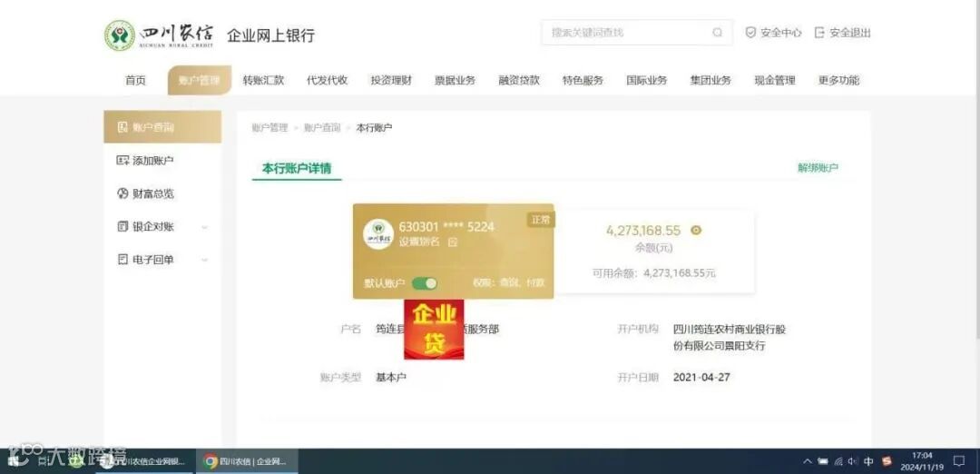Click the 添加账户 sidebar icon

(122, 161)
